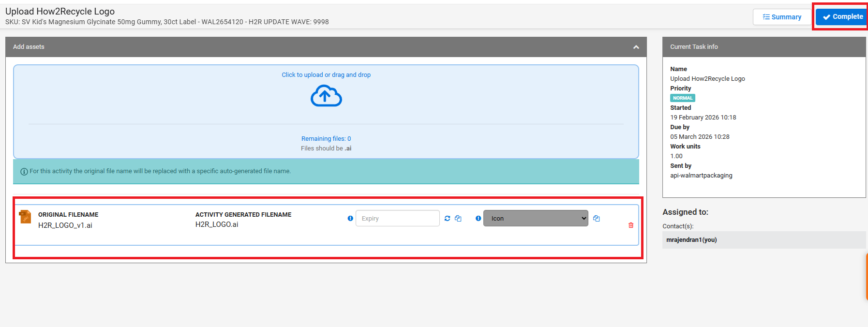The height and width of the screenshot is (327, 868).
Task: Click the H2R_LOGO.ai generated filename
Action: [x=217, y=224]
